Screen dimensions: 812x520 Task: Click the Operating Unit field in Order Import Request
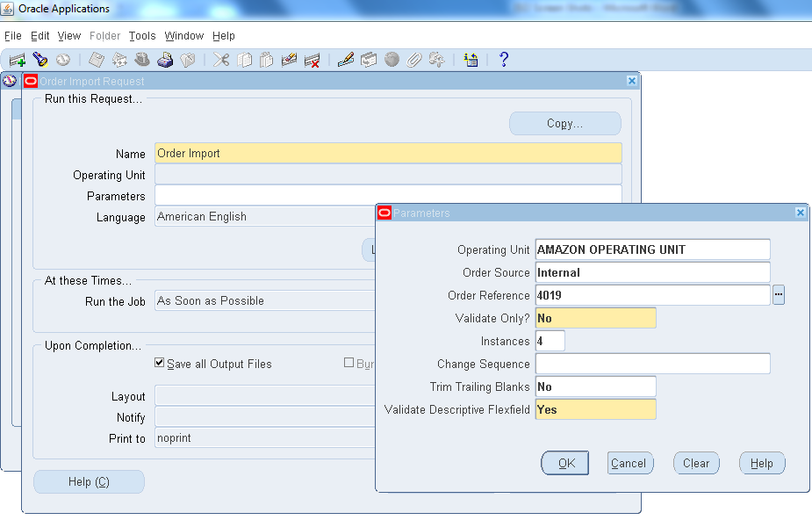point(388,175)
